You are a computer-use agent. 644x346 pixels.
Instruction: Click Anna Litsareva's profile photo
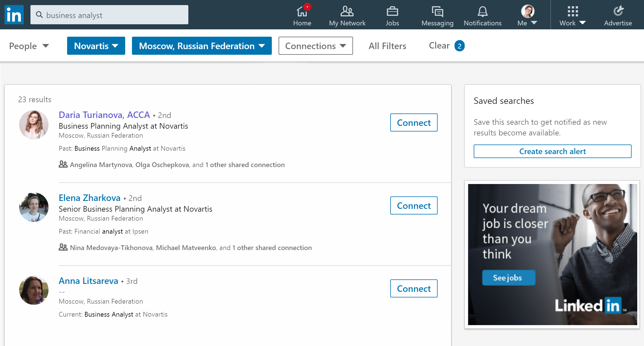(x=34, y=290)
